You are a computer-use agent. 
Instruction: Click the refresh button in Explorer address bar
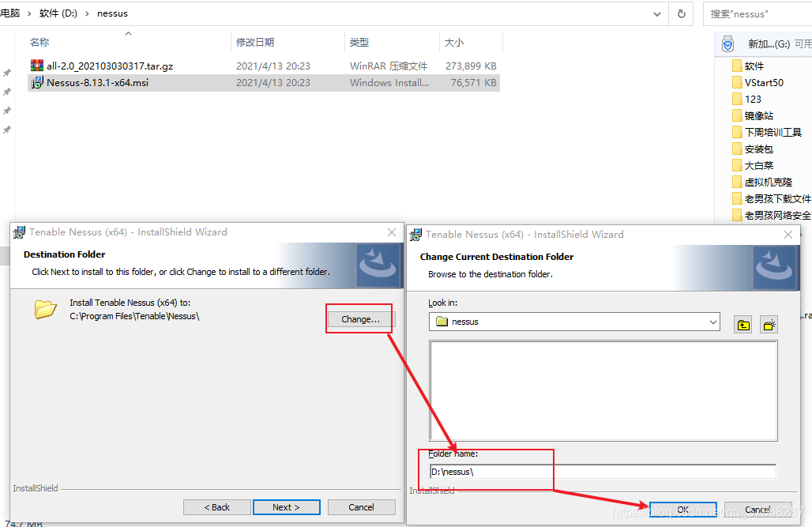pos(682,14)
